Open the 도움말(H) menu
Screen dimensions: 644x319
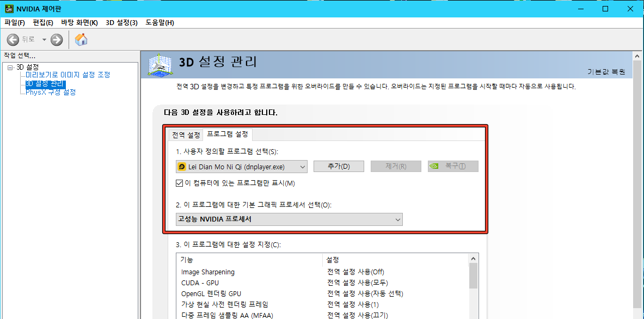coord(160,22)
